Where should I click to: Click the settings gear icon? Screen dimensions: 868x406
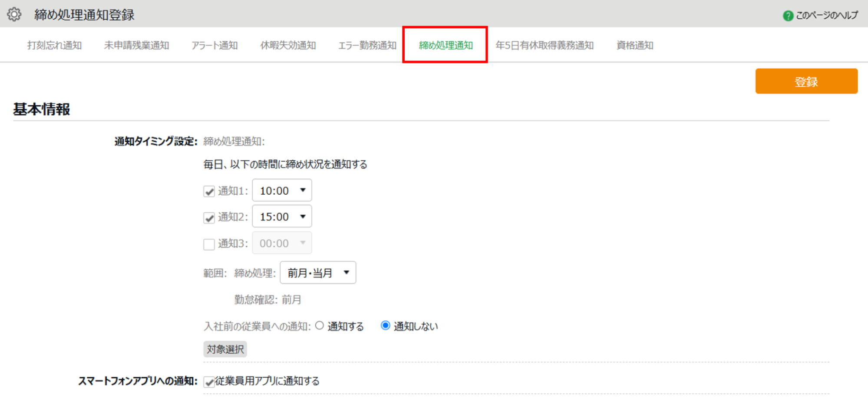click(x=14, y=14)
